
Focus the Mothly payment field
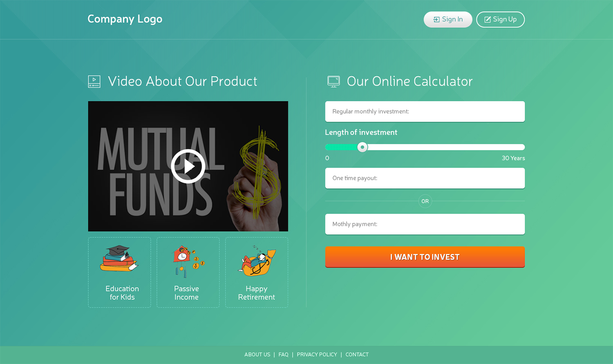click(425, 224)
